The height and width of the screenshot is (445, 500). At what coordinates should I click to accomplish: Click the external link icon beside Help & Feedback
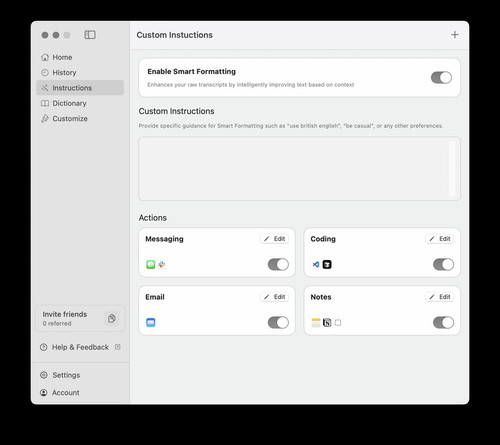coord(118,347)
